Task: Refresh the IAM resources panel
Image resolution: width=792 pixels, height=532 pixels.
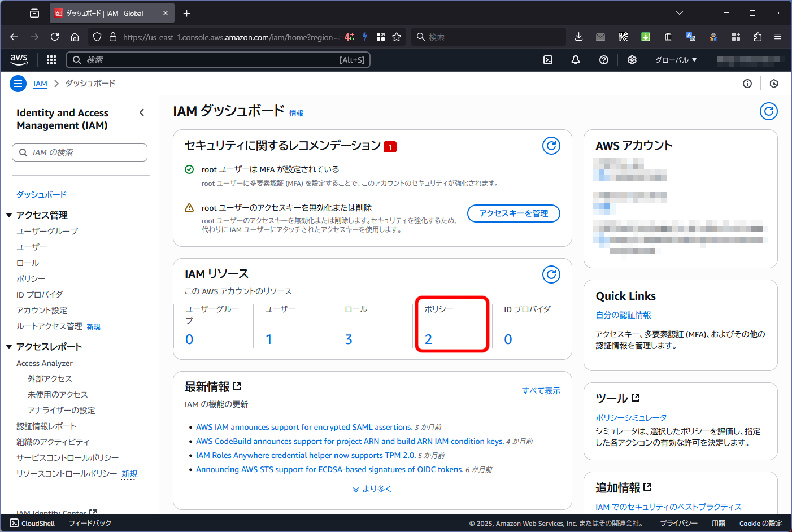Action: click(551, 274)
